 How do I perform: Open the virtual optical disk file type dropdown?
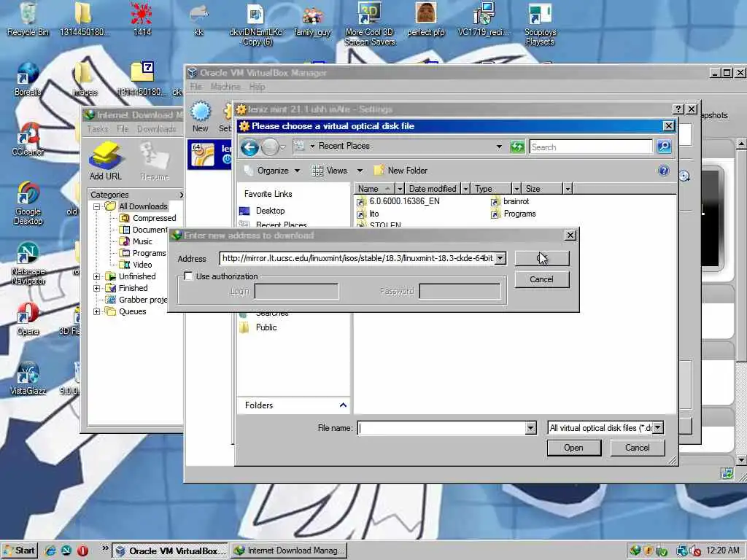click(657, 428)
